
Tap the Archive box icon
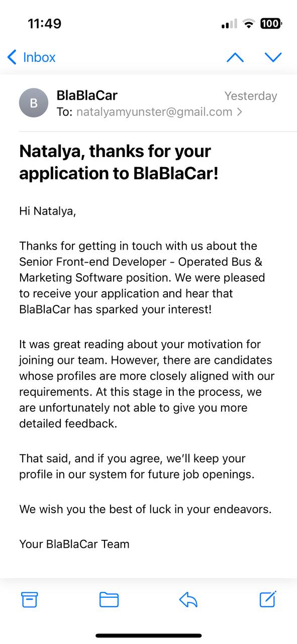tap(30, 599)
